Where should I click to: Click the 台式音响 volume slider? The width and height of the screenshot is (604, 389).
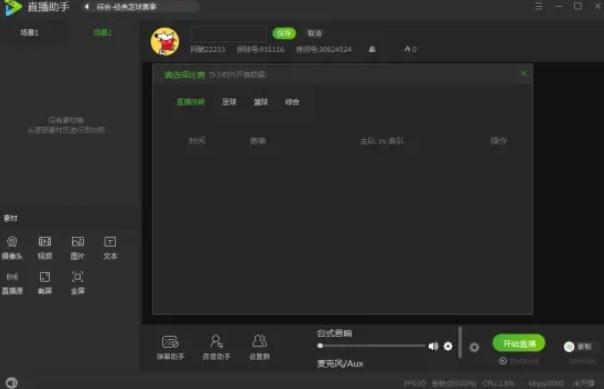click(372, 346)
